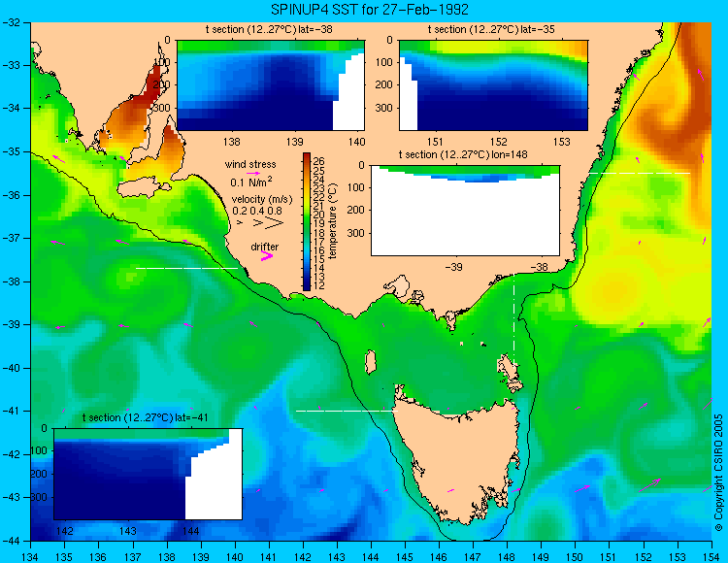The image size is (728, 563).
Task: Click the -39 label in the lon=148 inset
Action: point(453,267)
